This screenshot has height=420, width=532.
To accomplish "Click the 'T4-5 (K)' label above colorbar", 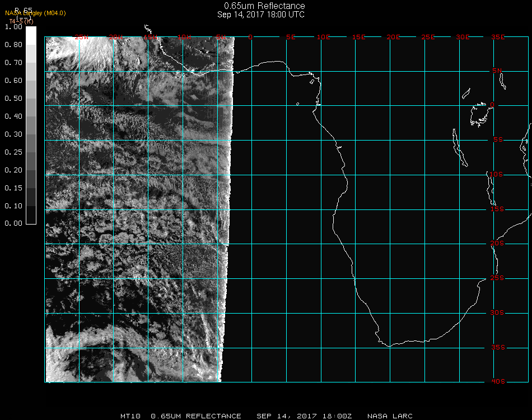I will [21, 21].
